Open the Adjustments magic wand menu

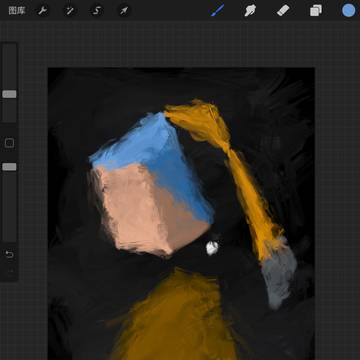pos(70,11)
